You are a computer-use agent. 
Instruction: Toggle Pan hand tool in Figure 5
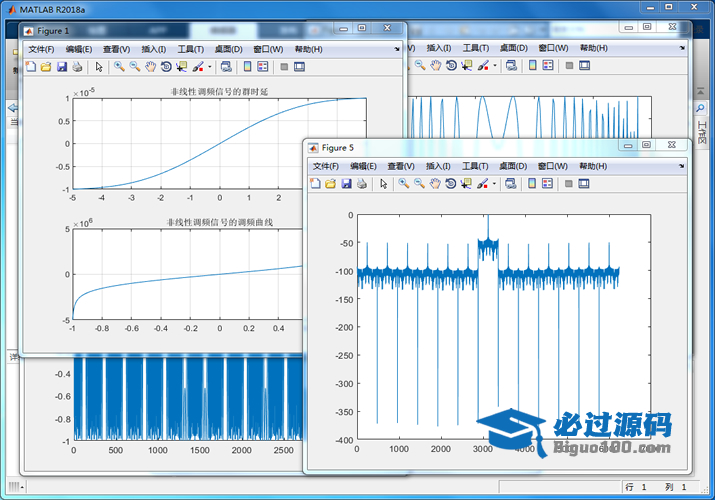(x=435, y=184)
